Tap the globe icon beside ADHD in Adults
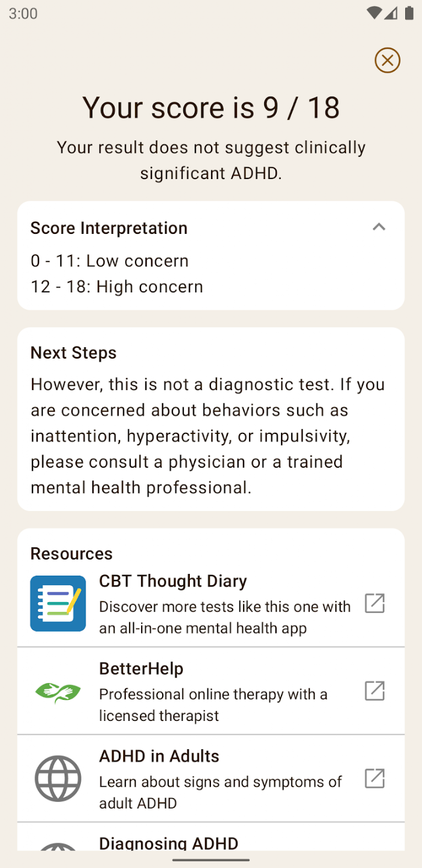Image resolution: width=422 pixels, height=868 pixels. [58, 778]
